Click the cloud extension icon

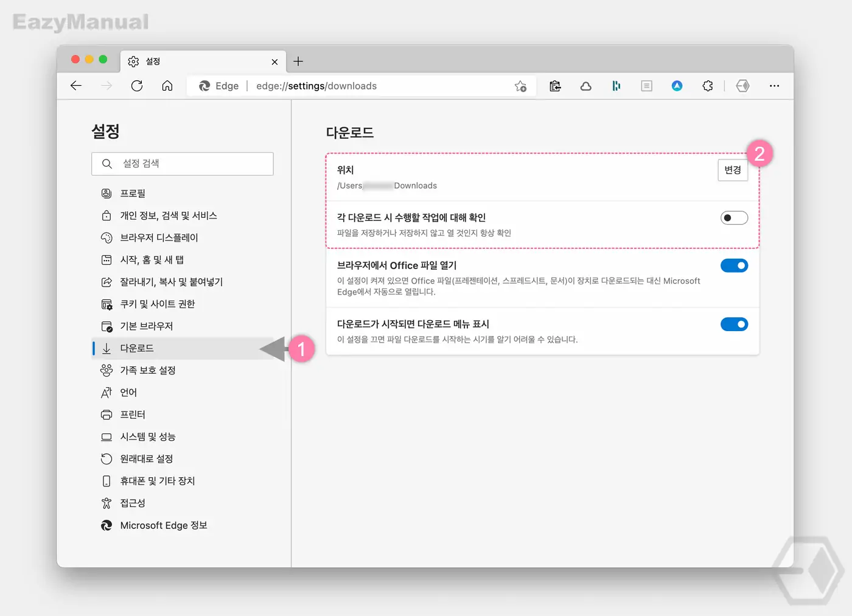[x=585, y=86]
